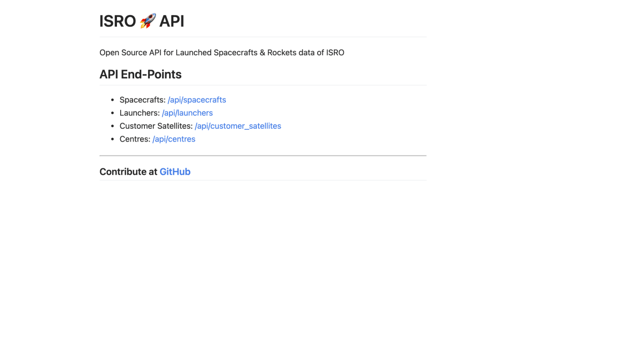Follow the /api/customer_satellites link
Screen dimensions: 644x362
coord(238,126)
